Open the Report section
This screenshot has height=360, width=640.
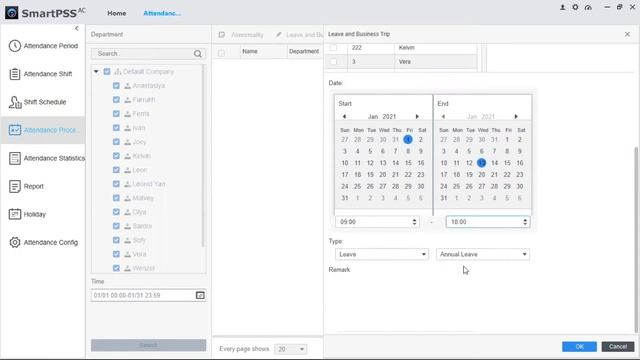click(x=26, y=186)
